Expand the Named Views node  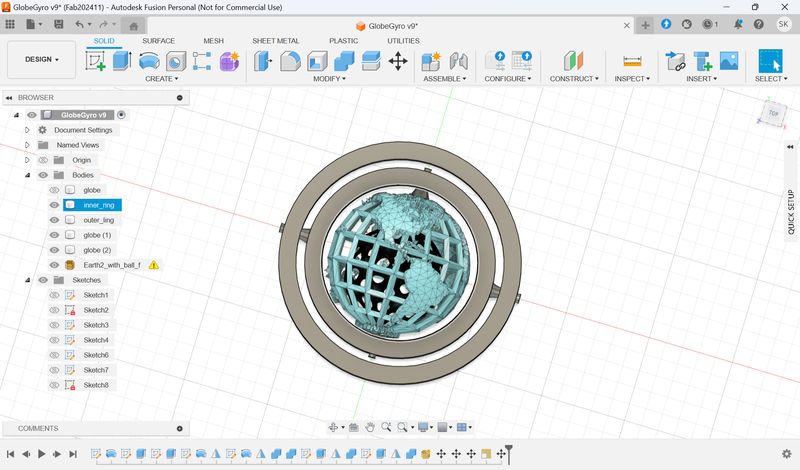click(x=28, y=145)
